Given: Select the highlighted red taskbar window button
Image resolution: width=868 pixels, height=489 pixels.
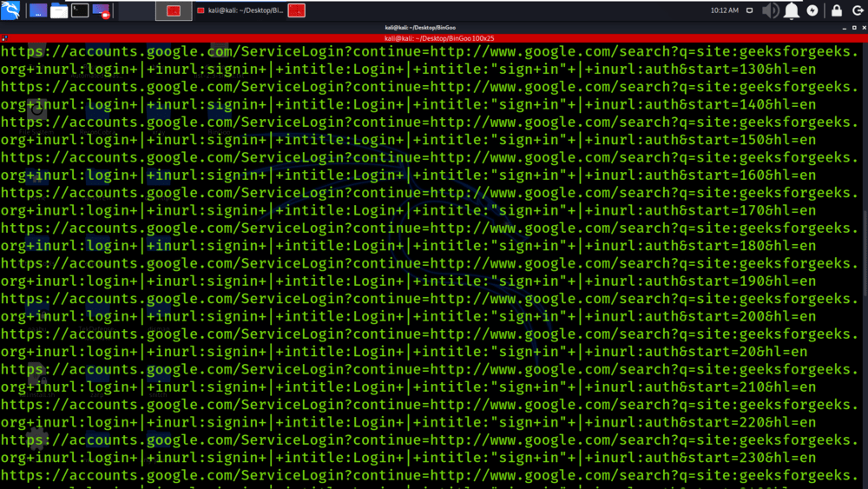Looking at the screenshot, I should (x=174, y=10).
